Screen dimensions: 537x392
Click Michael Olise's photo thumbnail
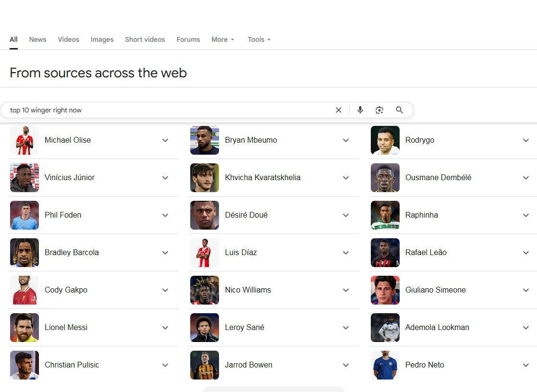coord(24,140)
